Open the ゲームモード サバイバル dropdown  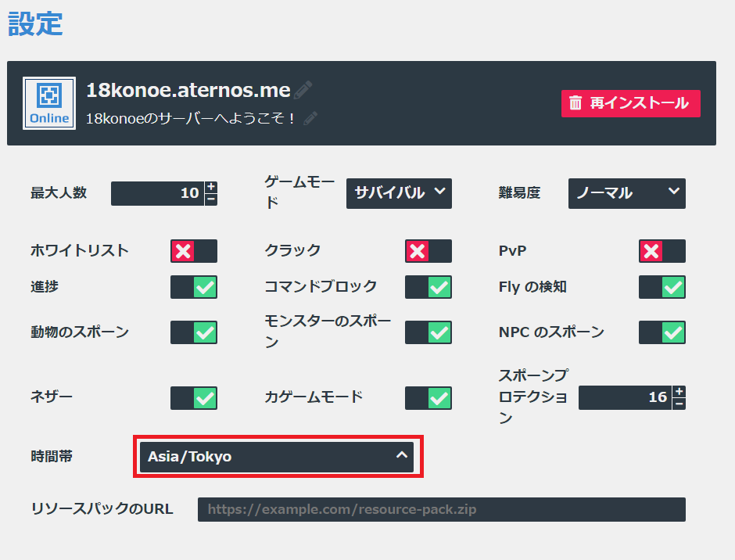pos(399,193)
